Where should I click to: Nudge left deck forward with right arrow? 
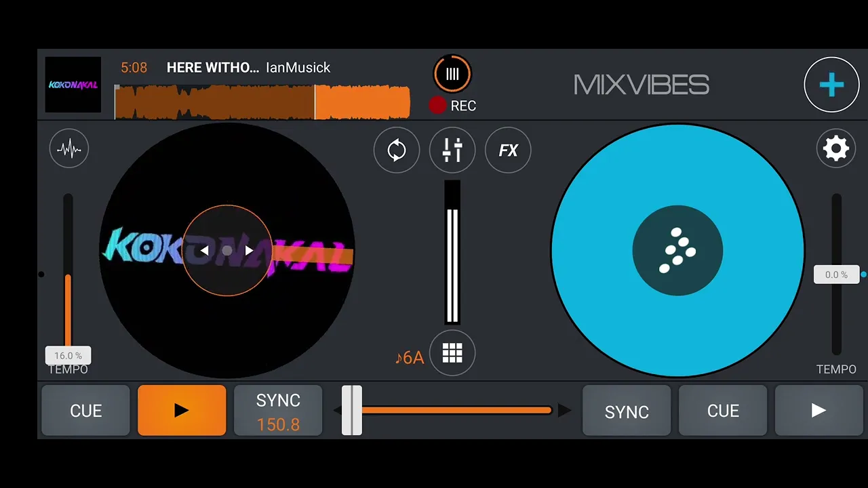point(249,251)
